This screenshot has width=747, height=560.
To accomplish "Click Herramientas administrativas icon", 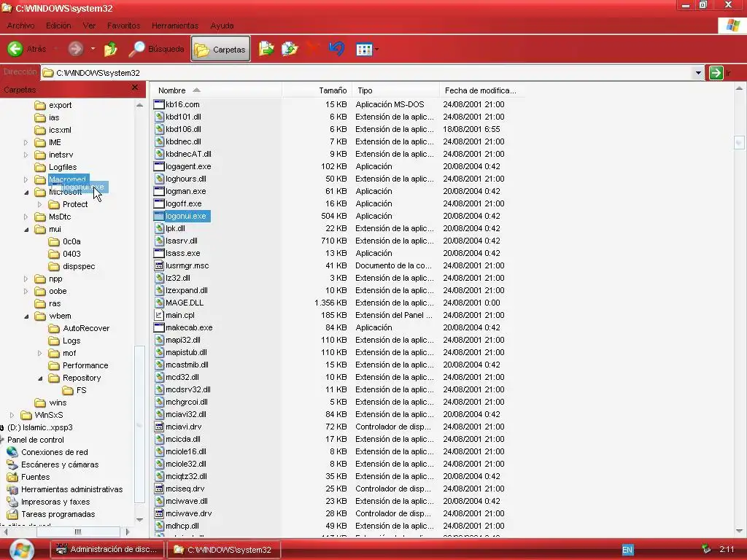I will [12, 489].
